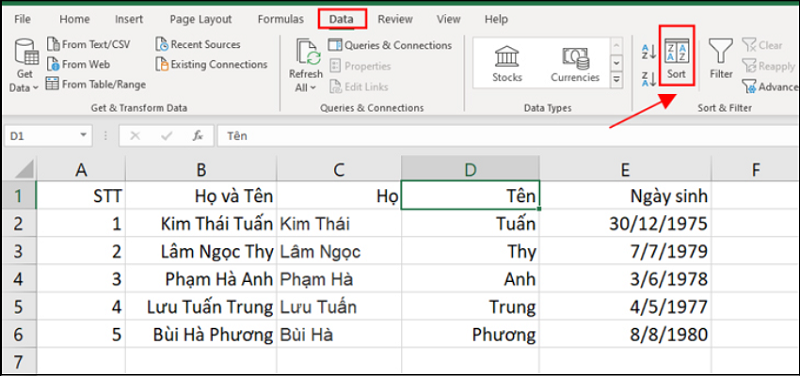Click date cell 8/8/1980
This screenshot has width=800, height=376.
(x=626, y=334)
